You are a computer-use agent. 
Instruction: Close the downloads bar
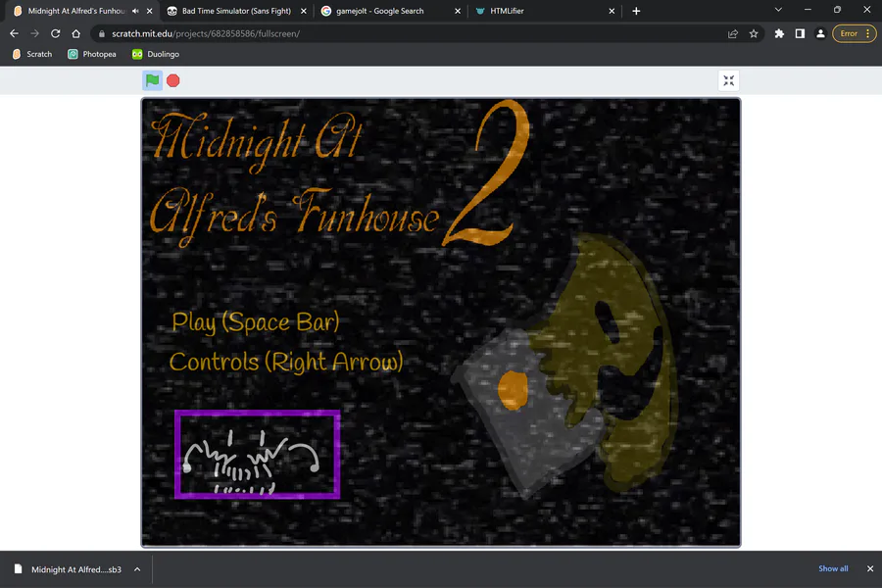870,568
